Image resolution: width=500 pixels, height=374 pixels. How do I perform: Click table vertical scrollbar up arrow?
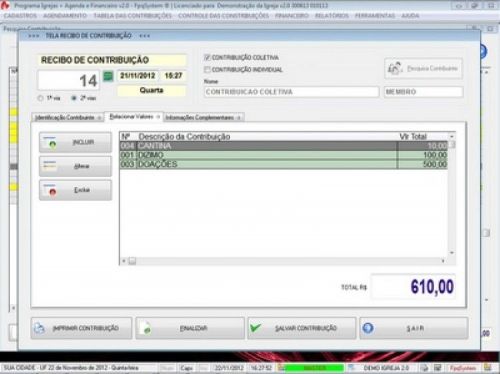click(x=452, y=136)
